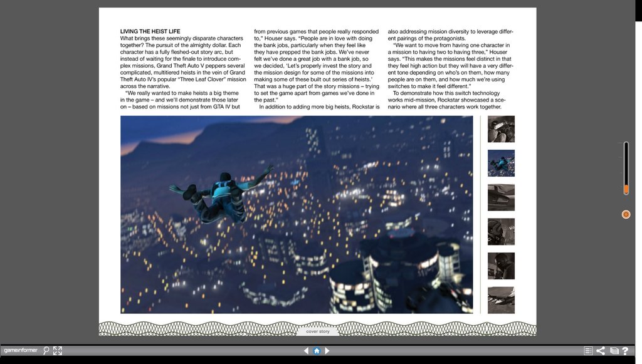Open help with the question mark icon

click(625, 351)
